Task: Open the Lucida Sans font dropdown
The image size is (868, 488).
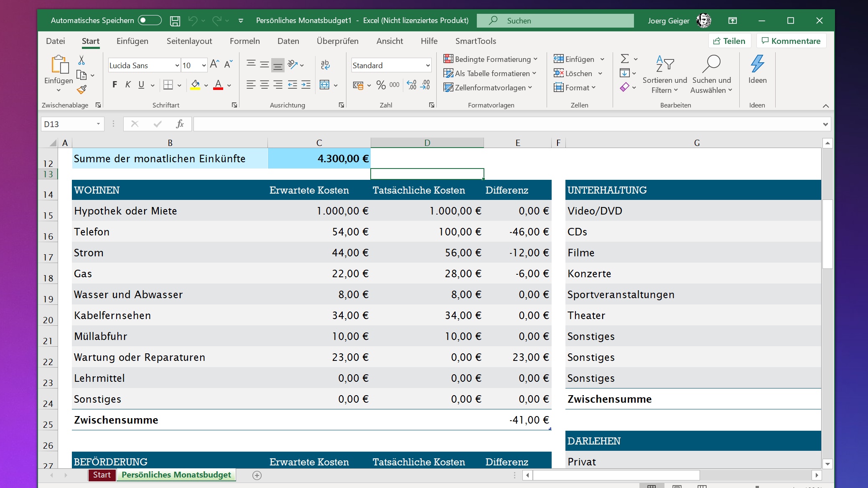Action: point(177,65)
